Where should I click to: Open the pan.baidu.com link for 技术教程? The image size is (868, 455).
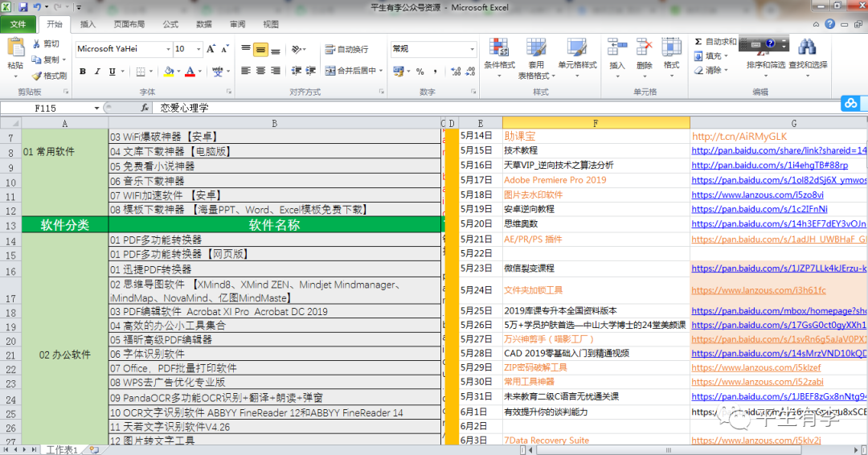point(779,150)
